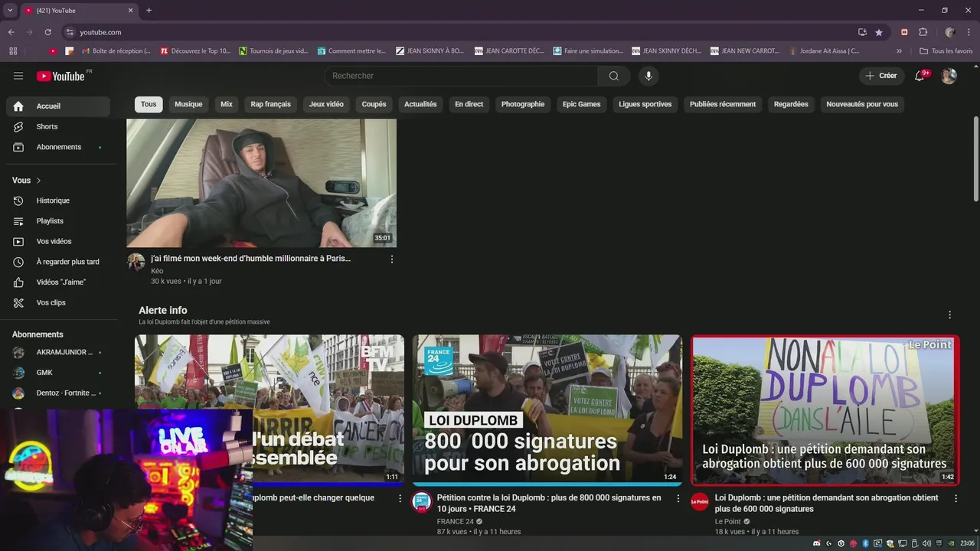Open the YouTube hamburger guide menu
Screen dimensions: 980x551
(18, 76)
